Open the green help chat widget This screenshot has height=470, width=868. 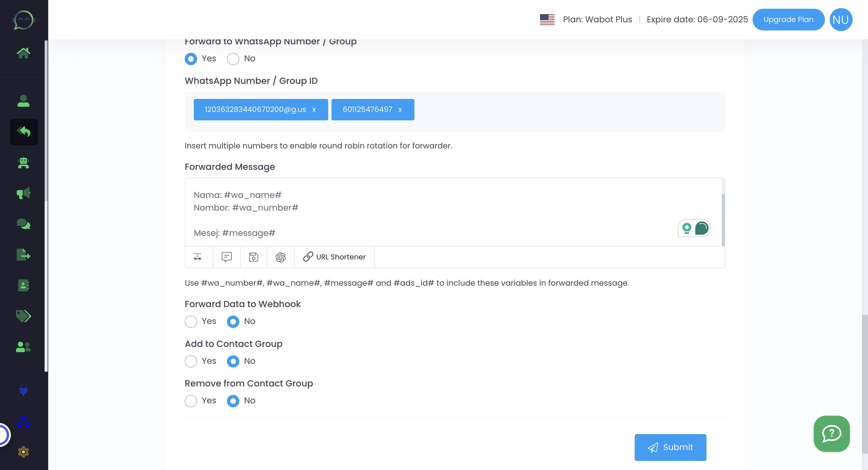pos(831,433)
